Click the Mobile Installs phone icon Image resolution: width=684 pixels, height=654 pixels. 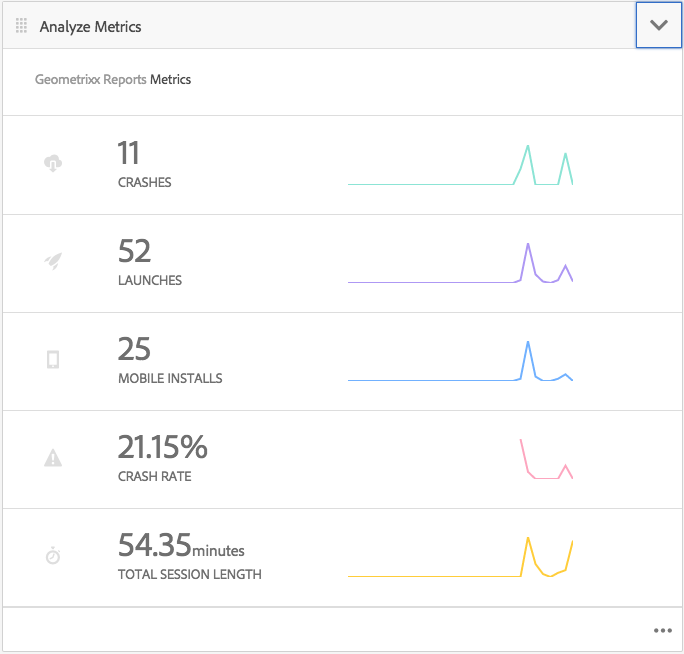[53, 360]
